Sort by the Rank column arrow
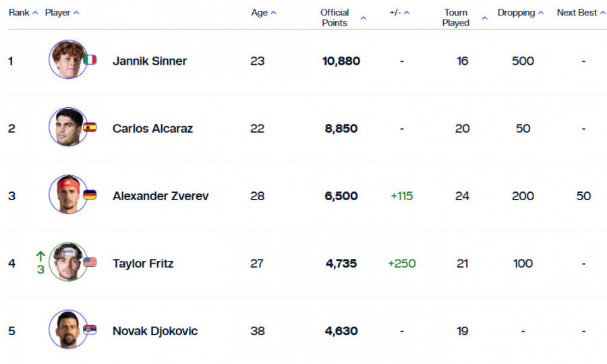This screenshot has height=364, width=607. coord(35,13)
